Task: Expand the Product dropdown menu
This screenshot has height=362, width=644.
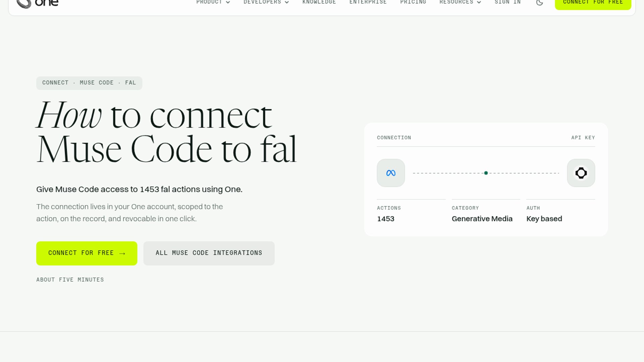Action: pyautogui.click(x=213, y=2)
